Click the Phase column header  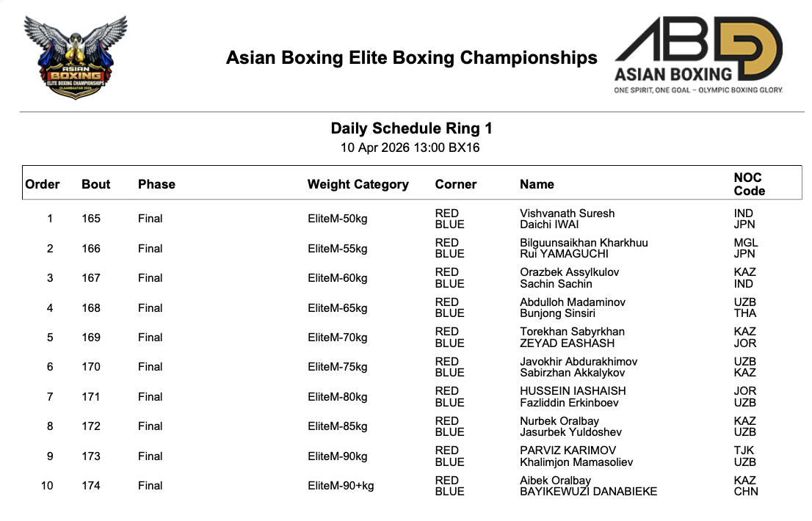pyautogui.click(x=156, y=184)
